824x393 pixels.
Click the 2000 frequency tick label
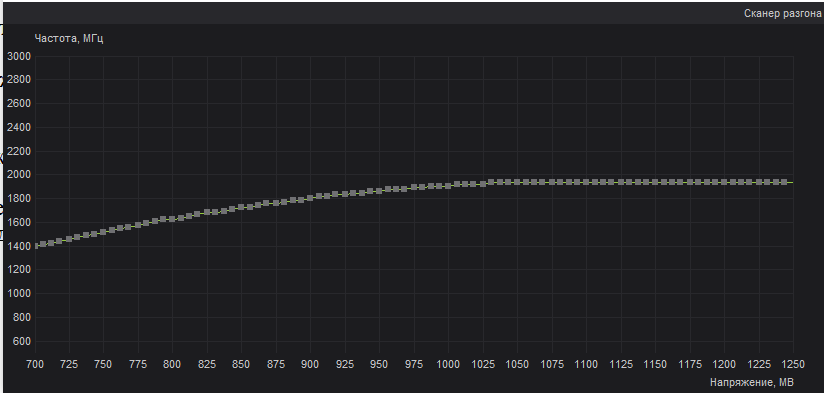[19, 175]
